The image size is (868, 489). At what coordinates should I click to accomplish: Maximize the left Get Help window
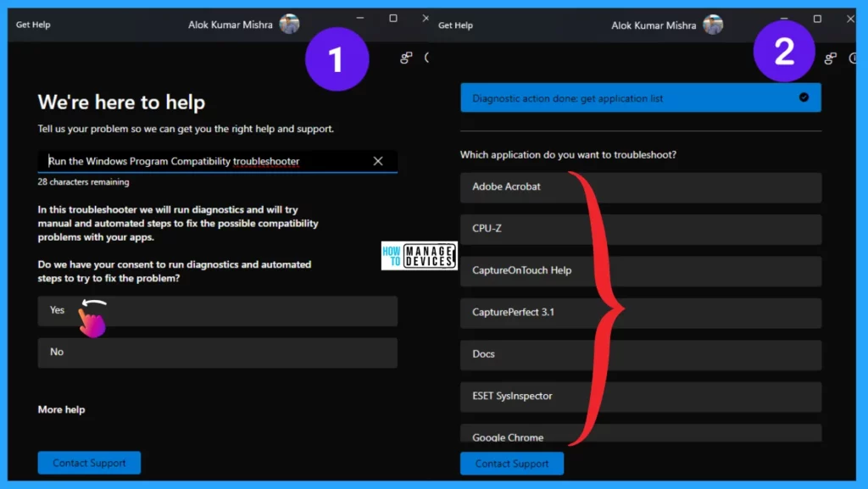pyautogui.click(x=393, y=19)
